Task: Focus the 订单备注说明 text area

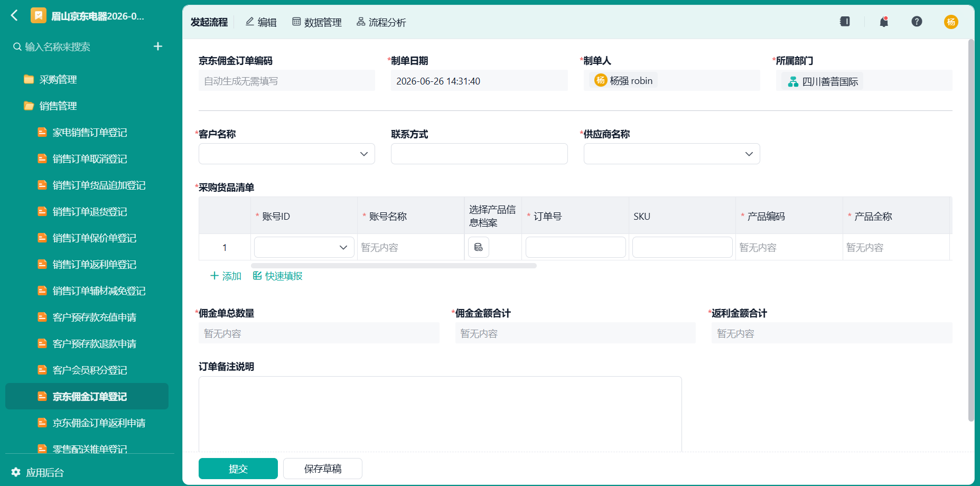Action: (x=440, y=414)
